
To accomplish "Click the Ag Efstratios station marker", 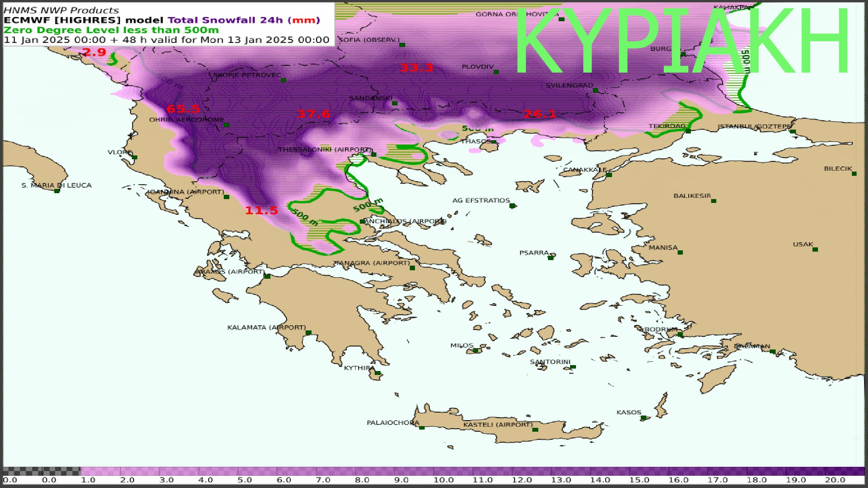I will pos(512,206).
